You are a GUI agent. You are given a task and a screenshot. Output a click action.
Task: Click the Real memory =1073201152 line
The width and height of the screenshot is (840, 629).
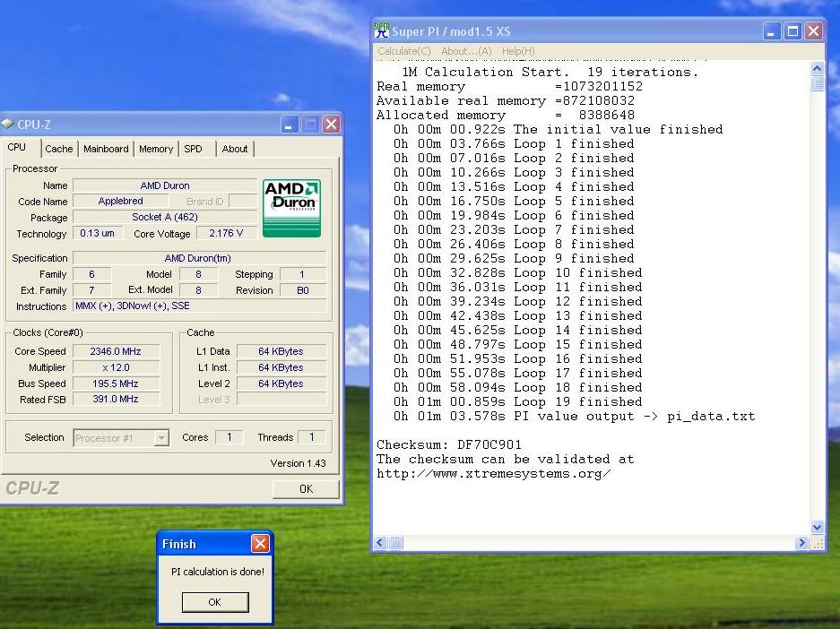coord(509,87)
